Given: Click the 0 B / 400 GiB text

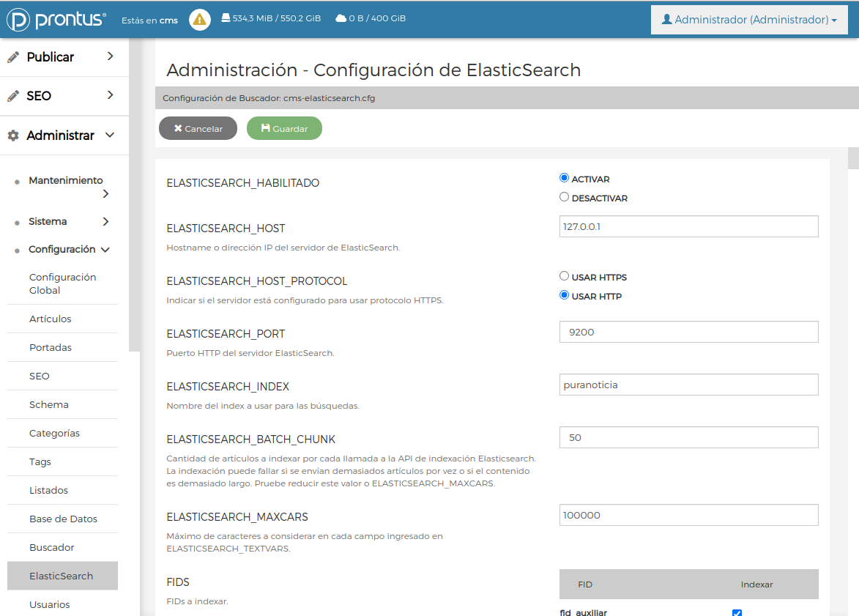Looking at the screenshot, I should [377, 18].
